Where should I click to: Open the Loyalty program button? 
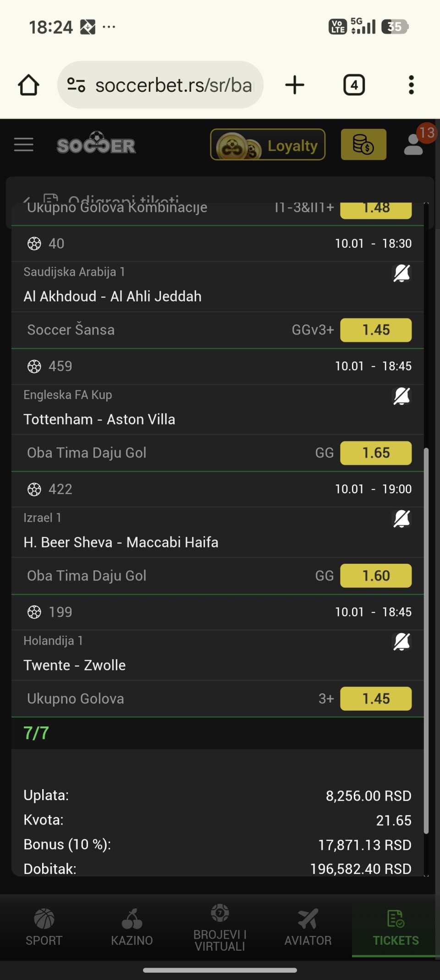pos(268,145)
